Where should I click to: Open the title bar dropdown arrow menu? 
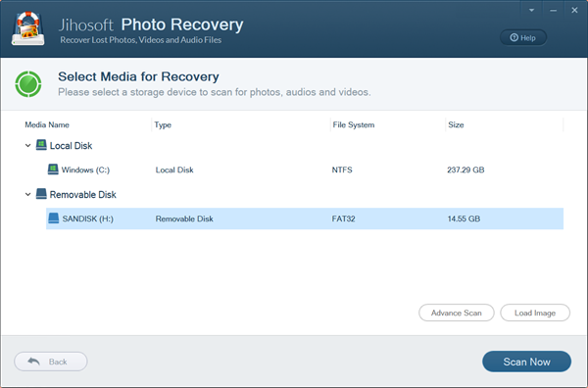[531, 11]
